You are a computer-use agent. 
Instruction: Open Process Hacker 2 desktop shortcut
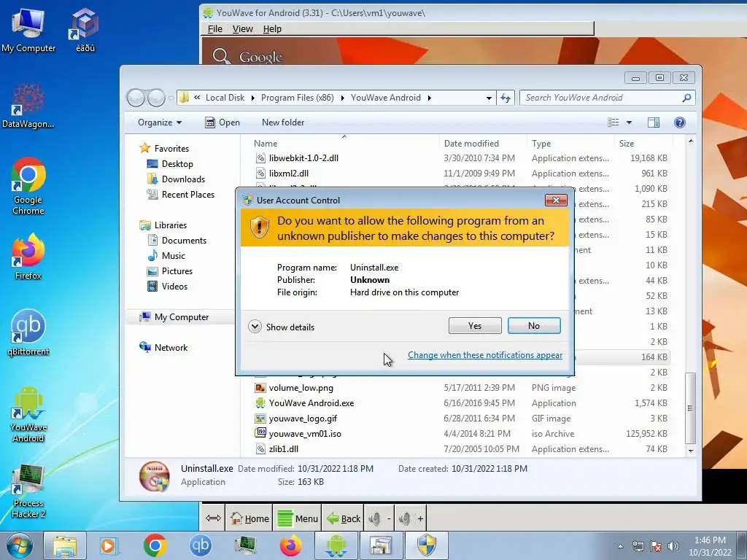28,491
